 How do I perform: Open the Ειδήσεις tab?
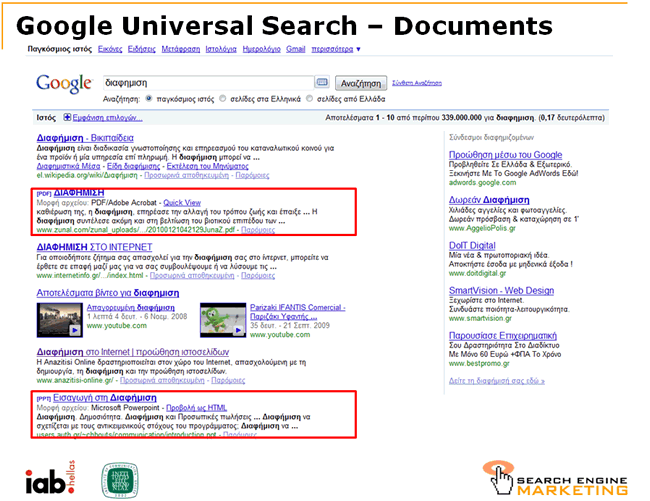pyautogui.click(x=141, y=49)
